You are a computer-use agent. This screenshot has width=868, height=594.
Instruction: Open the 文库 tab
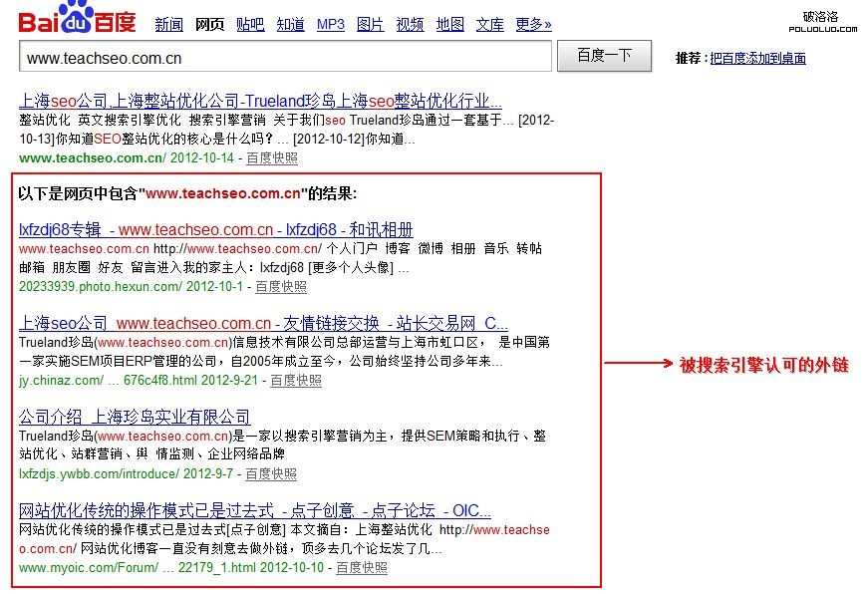point(489,25)
